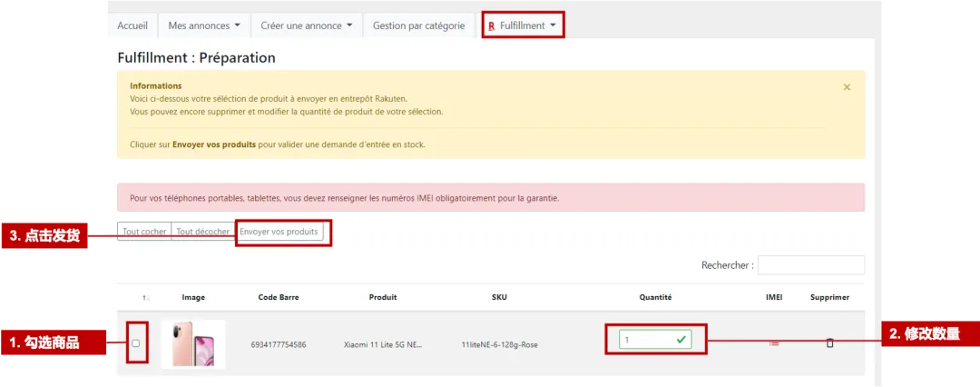
Task: Tick the checkbox for the Xiaomi 11 Lite row
Action: pos(135,343)
